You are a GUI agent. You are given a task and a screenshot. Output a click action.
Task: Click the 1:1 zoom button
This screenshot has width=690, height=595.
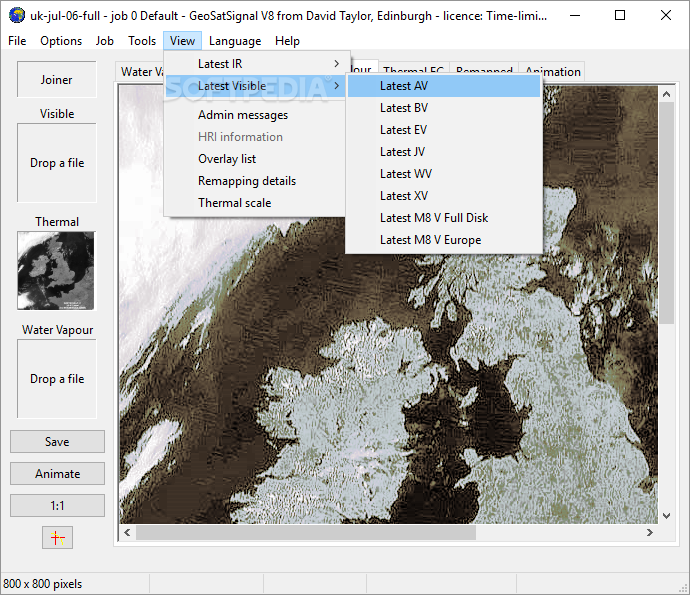coord(57,506)
